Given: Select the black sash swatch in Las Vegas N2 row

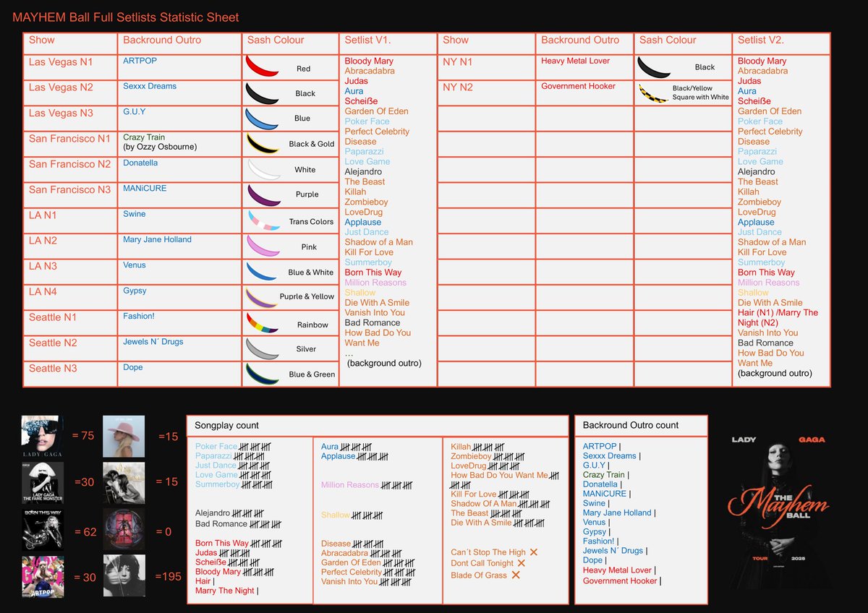Looking at the screenshot, I should click(262, 93).
